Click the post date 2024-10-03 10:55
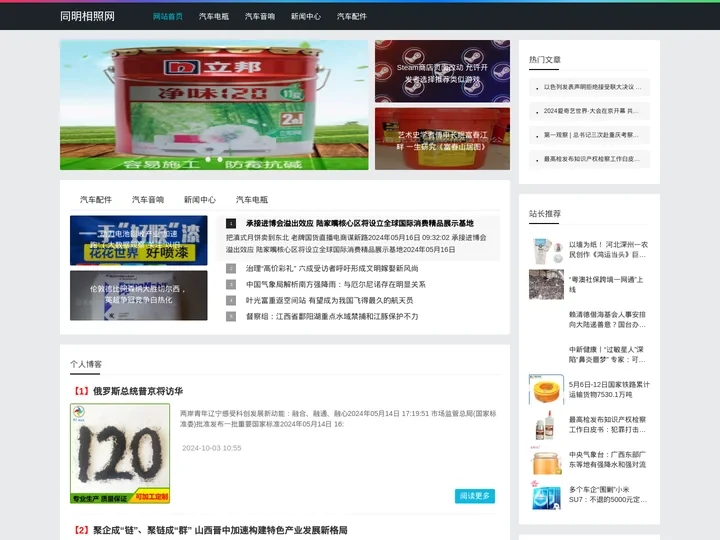This screenshot has width=720, height=540. [212, 448]
